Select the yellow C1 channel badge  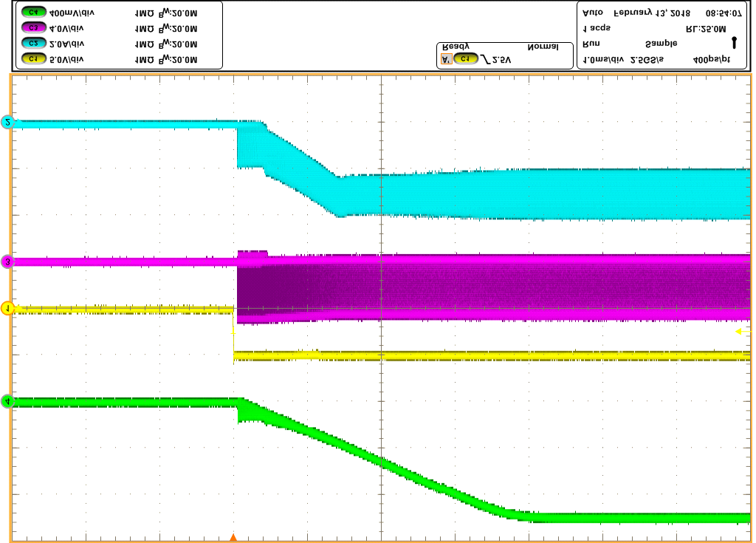click(34, 60)
